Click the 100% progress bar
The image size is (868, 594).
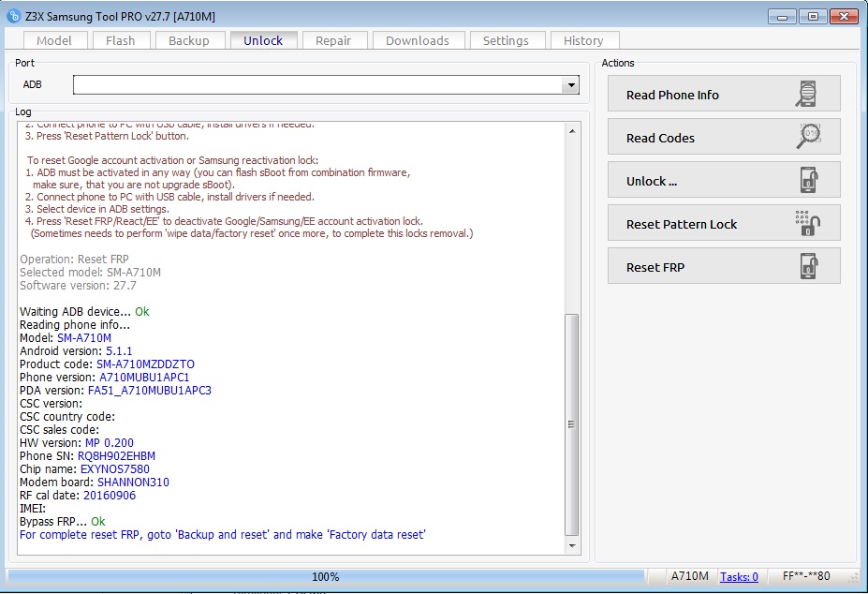click(326, 577)
